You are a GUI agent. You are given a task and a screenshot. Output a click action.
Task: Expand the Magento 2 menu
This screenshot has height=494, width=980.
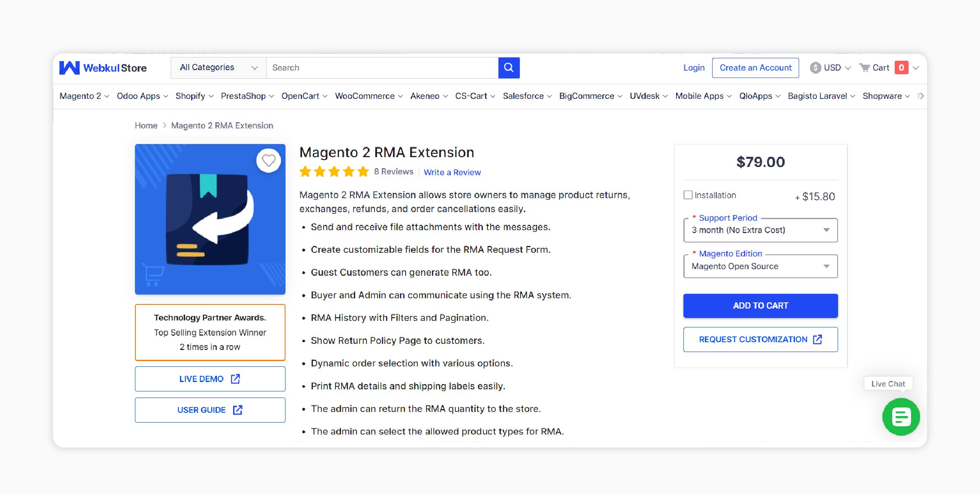[x=84, y=96]
